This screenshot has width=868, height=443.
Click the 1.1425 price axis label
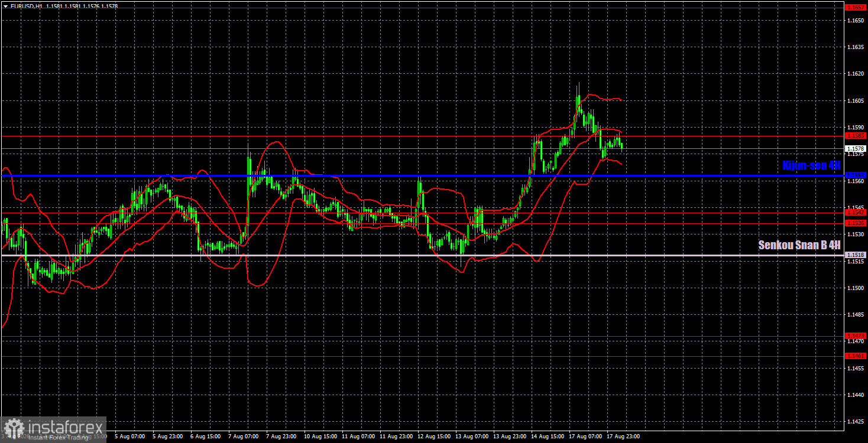[x=856, y=421]
